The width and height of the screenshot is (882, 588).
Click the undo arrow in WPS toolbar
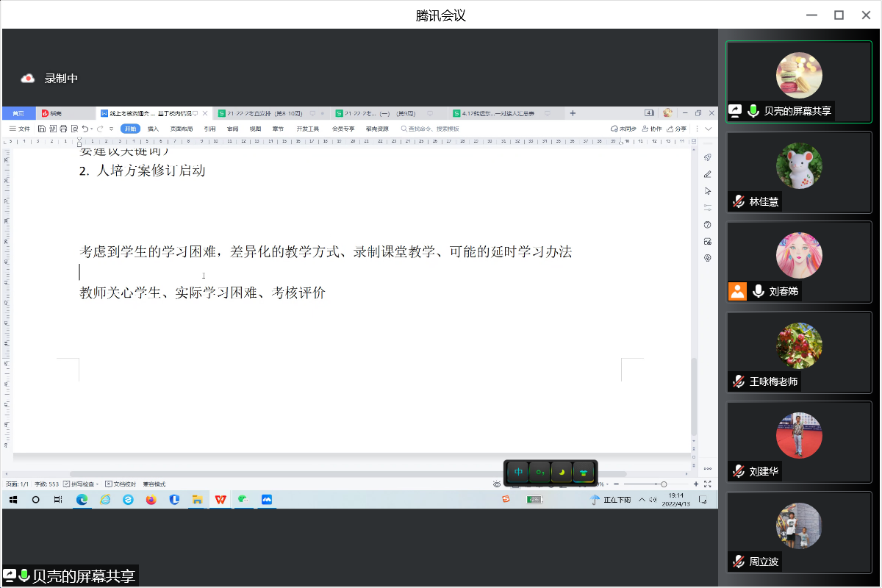click(x=85, y=129)
